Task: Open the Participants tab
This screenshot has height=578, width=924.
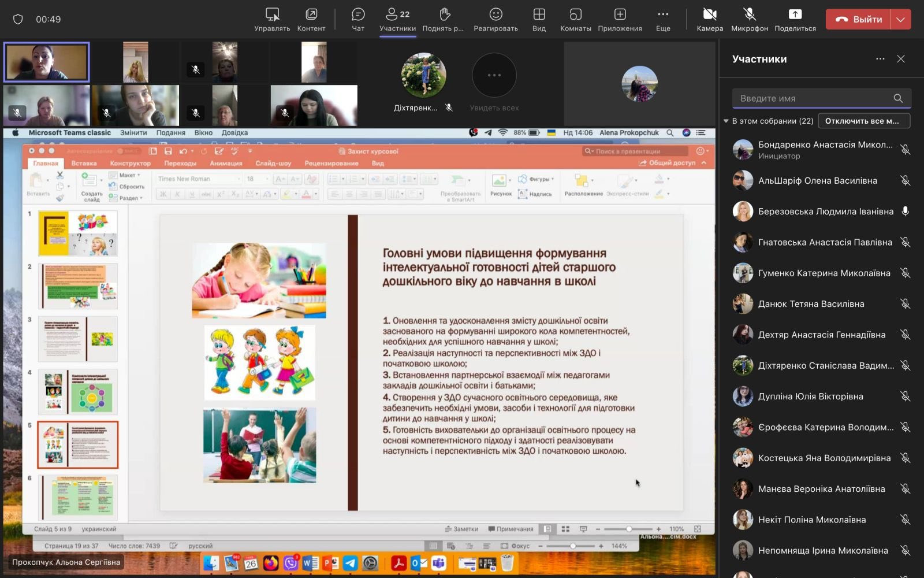Action: pyautogui.click(x=397, y=19)
